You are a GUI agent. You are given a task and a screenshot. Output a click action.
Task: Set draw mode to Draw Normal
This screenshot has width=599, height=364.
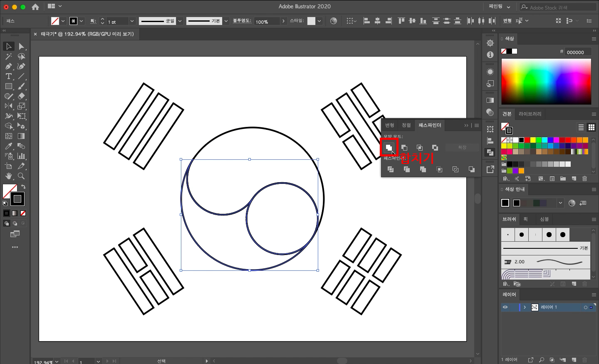click(x=6, y=223)
